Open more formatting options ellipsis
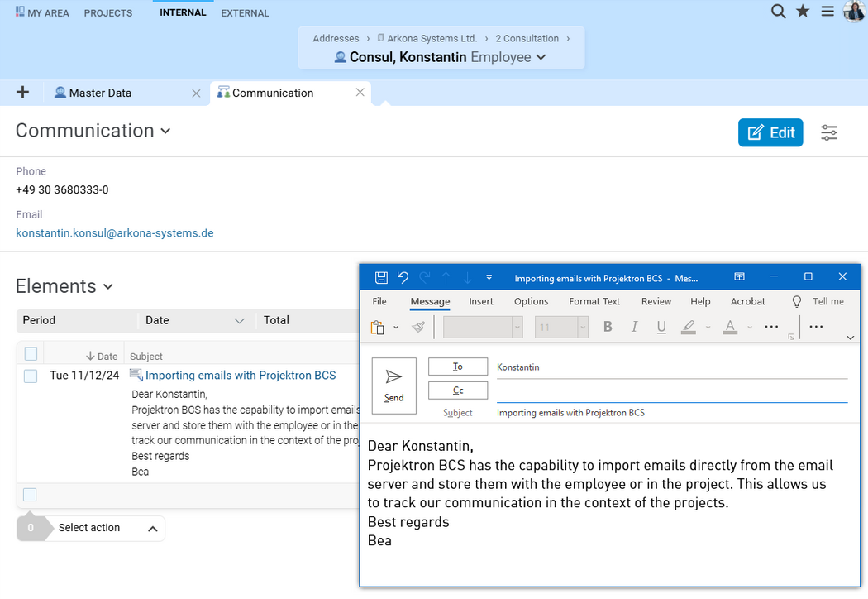868x599 pixels. (x=771, y=327)
